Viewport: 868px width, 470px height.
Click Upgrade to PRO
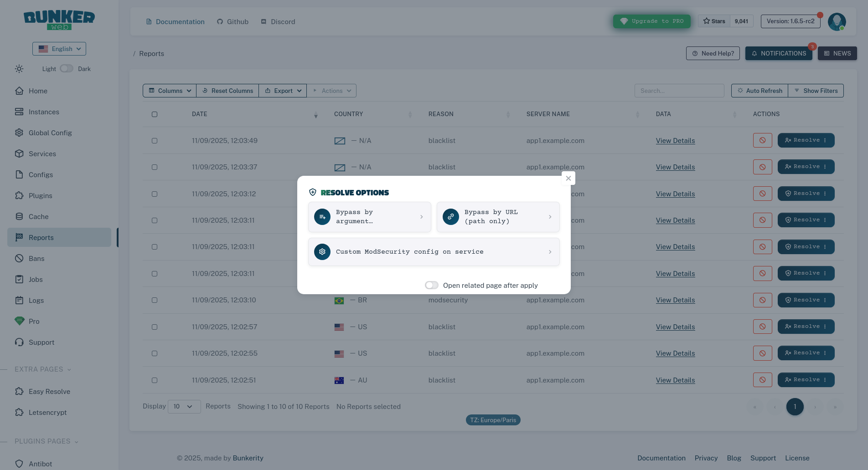pos(651,21)
